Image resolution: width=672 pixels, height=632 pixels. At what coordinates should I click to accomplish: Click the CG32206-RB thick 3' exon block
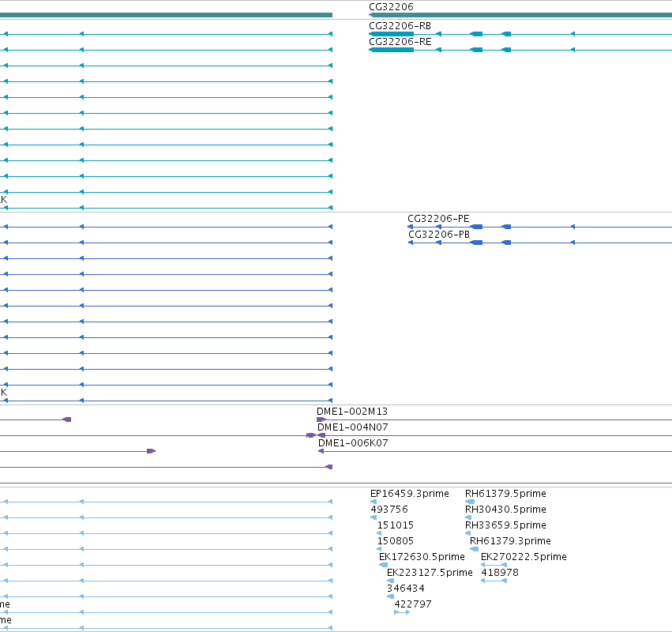point(392,34)
